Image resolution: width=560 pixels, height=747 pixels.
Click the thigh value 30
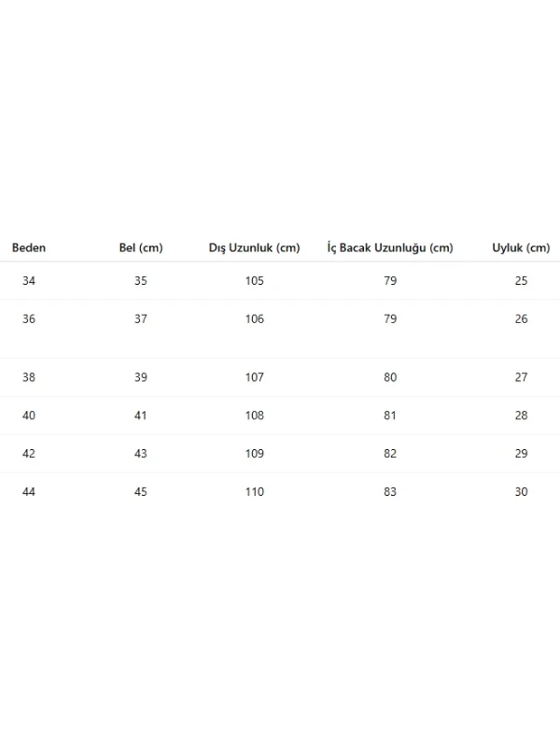point(521,491)
